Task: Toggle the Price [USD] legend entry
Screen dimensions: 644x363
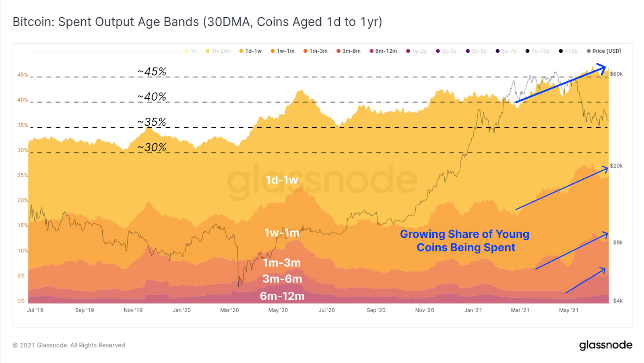Action: (x=604, y=51)
